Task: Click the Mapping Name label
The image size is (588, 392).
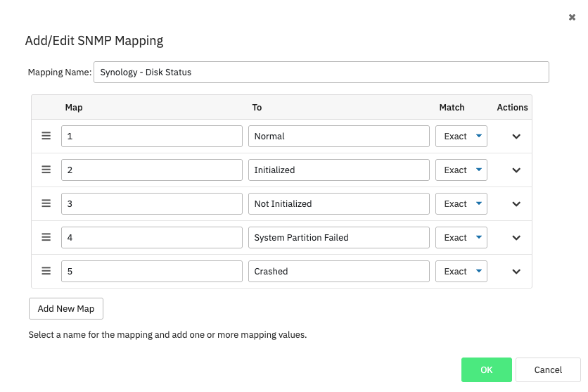Action: click(60, 72)
